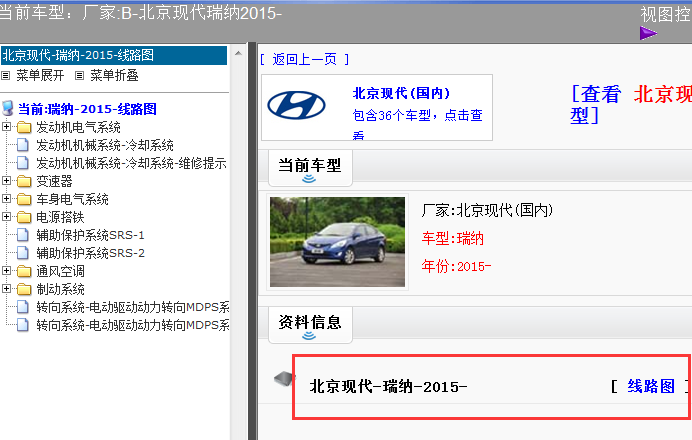This screenshot has width=692, height=440.
Task: Click the blue 瑞纳 car thumbnail
Action: point(338,242)
